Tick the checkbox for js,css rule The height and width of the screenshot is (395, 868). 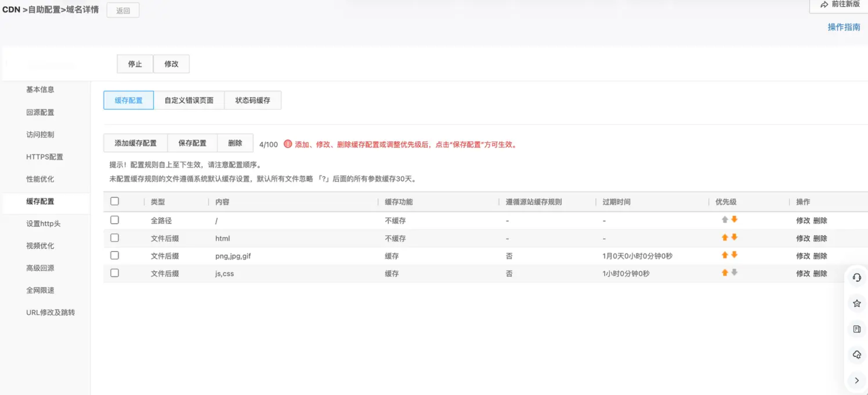[114, 273]
